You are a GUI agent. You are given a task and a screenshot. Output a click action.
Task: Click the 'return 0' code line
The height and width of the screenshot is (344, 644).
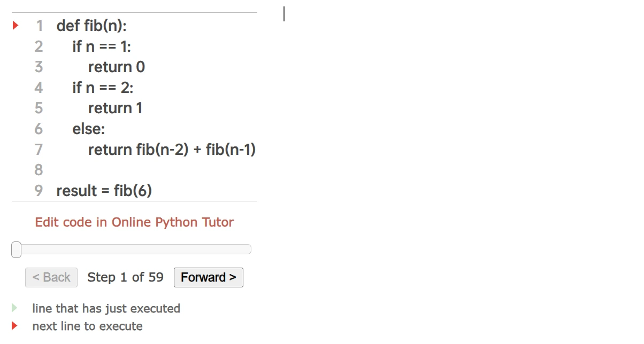coord(116,67)
